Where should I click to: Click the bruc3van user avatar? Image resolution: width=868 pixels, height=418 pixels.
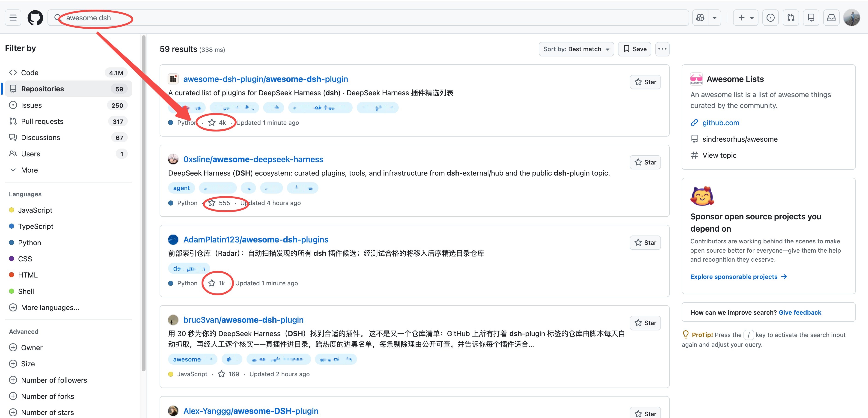coord(173,319)
